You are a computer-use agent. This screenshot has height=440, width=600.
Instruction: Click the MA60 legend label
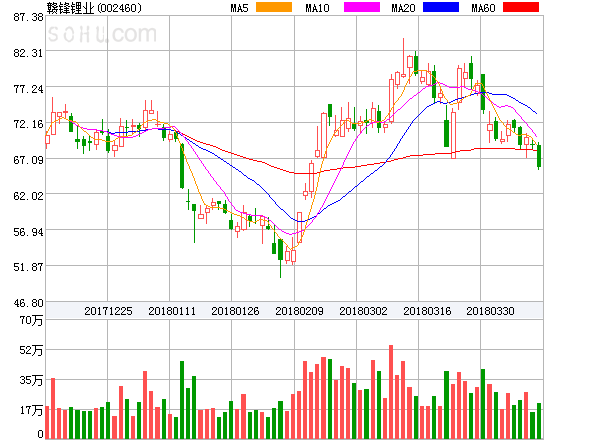pos(483,8)
